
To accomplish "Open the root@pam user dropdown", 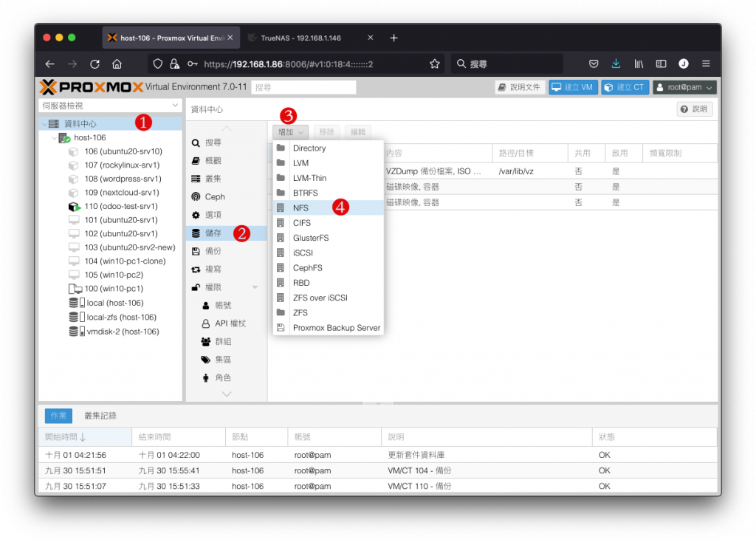I will pos(684,87).
